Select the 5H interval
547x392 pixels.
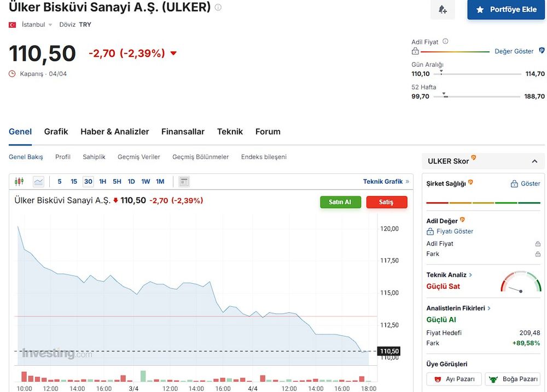117,182
